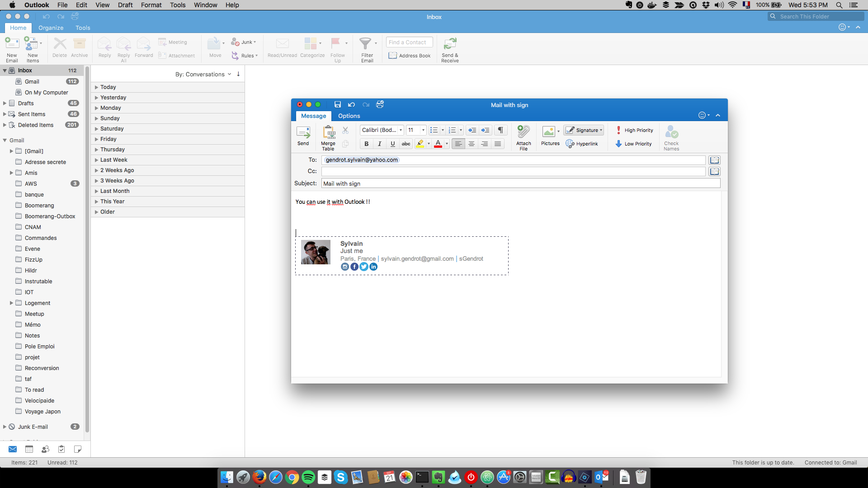Open the Draft menu in menu bar

point(125,5)
